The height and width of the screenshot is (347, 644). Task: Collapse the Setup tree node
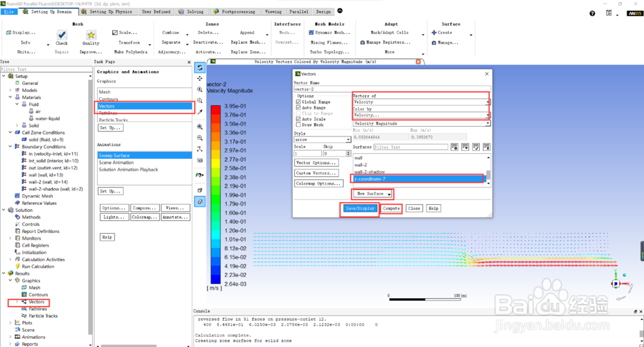coord(4,76)
